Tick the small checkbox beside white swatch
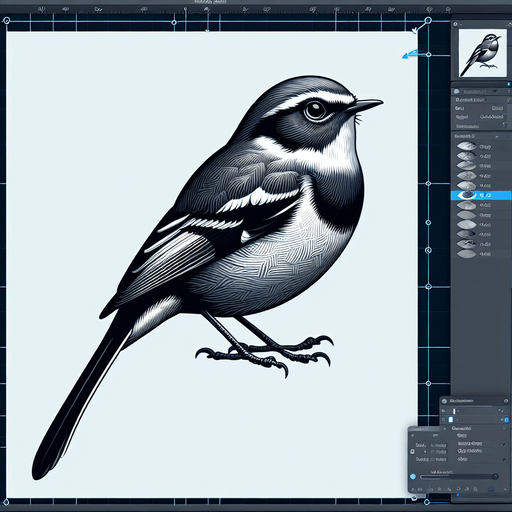This screenshot has width=512, height=512. [443, 420]
